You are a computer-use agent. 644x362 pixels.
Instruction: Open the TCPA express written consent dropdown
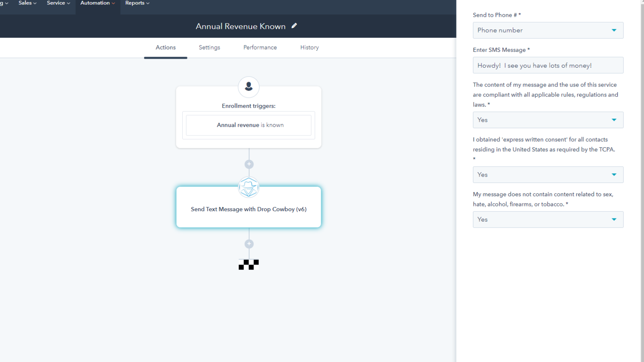tap(548, 175)
